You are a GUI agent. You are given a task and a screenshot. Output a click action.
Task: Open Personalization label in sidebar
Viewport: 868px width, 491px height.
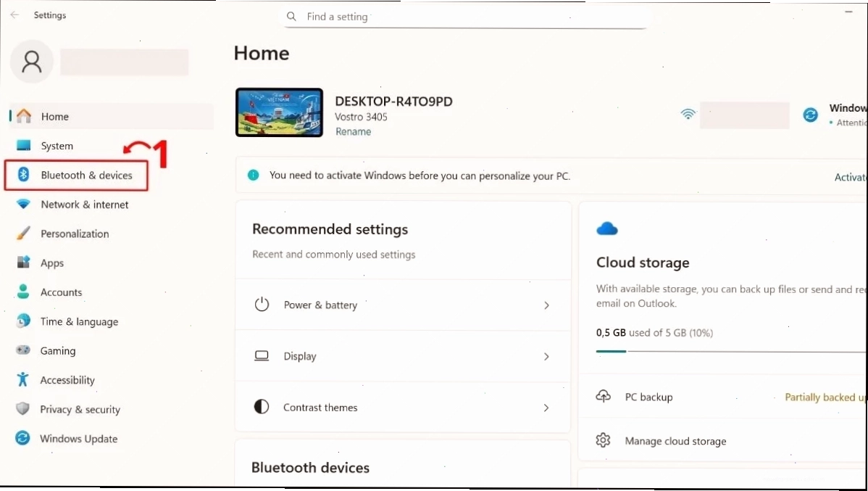pos(75,234)
